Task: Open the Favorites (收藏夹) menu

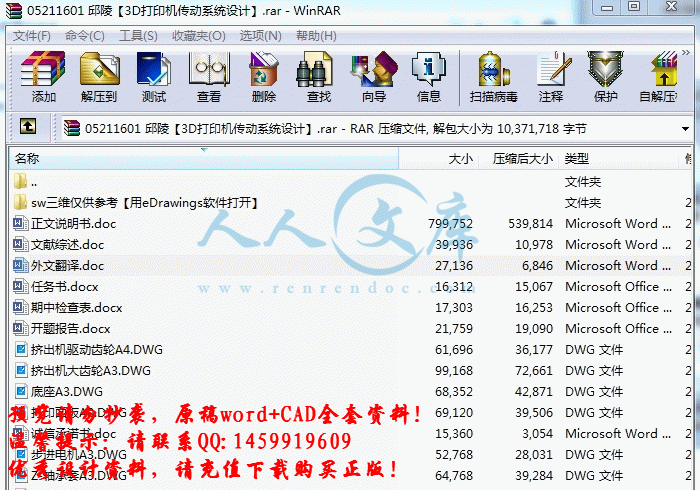Action: (x=199, y=36)
